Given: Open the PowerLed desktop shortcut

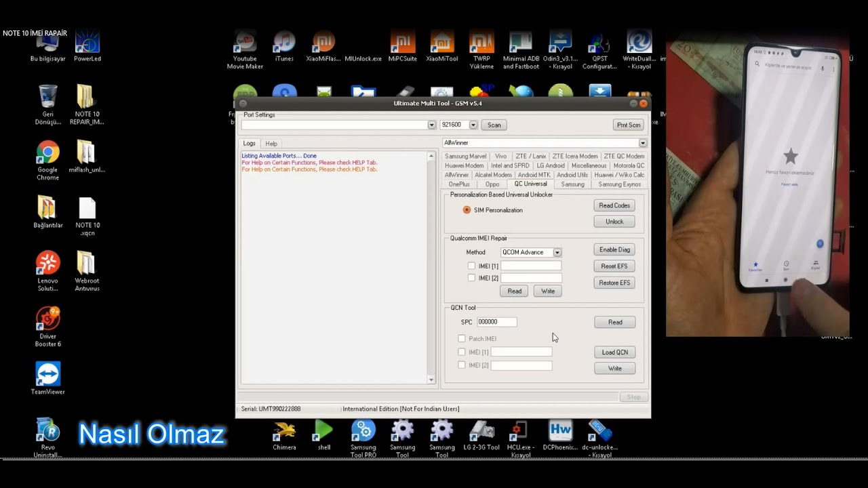Looking at the screenshot, I should click(87, 46).
